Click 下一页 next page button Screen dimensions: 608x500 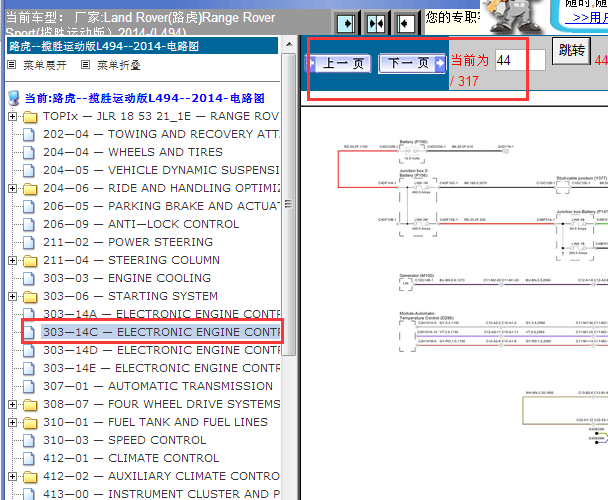pyautogui.click(x=412, y=63)
